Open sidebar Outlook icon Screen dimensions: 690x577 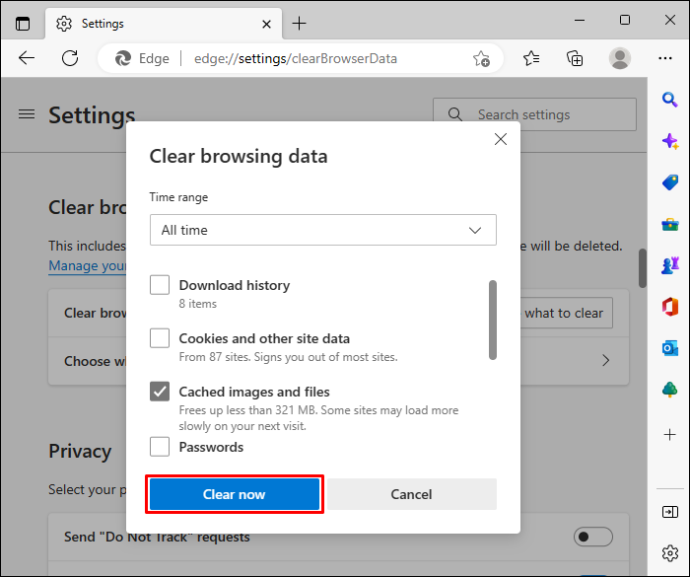click(670, 348)
